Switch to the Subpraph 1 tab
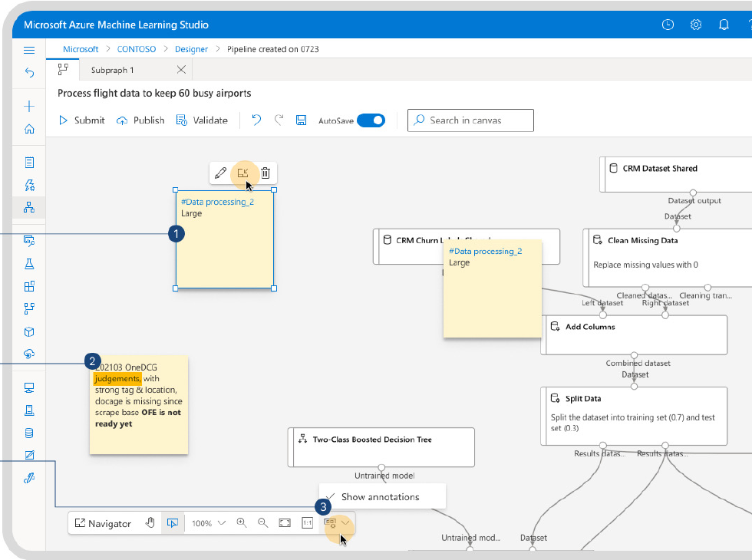 (113, 70)
